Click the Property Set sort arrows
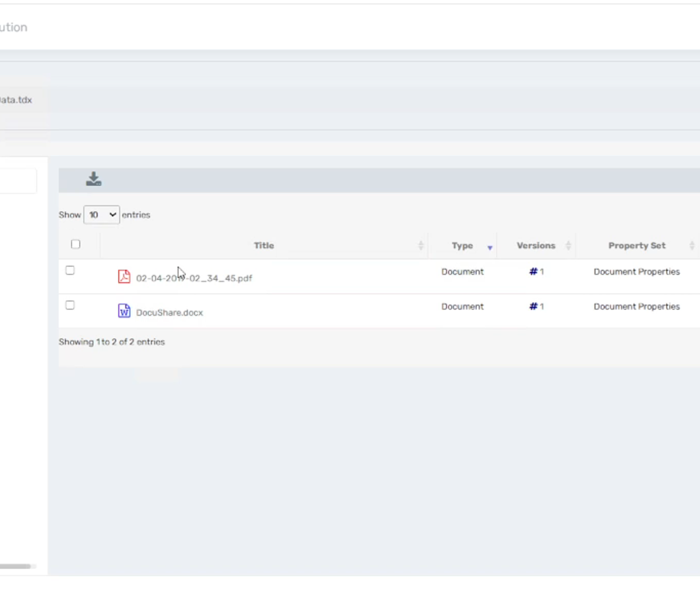This screenshot has height=603, width=700. pos(692,245)
